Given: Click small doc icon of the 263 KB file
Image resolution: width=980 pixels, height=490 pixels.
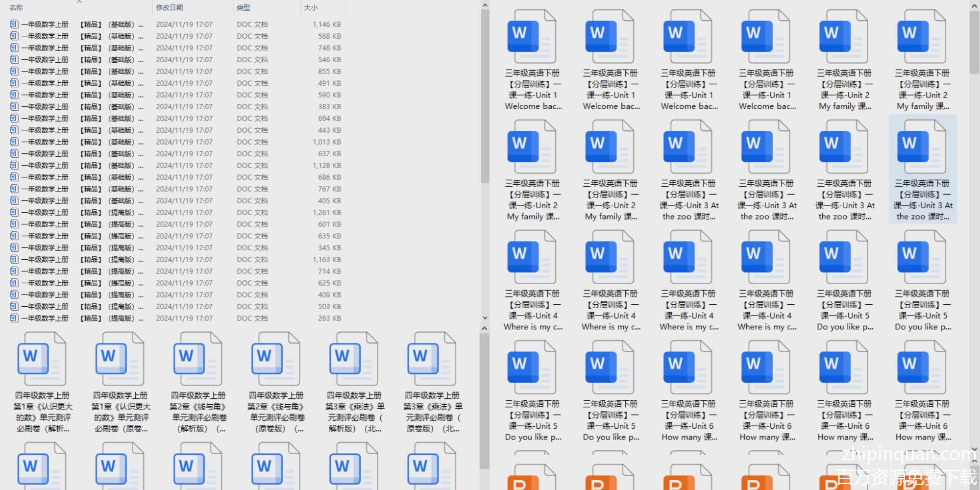Looking at the screenshot, I should (14, 318).
